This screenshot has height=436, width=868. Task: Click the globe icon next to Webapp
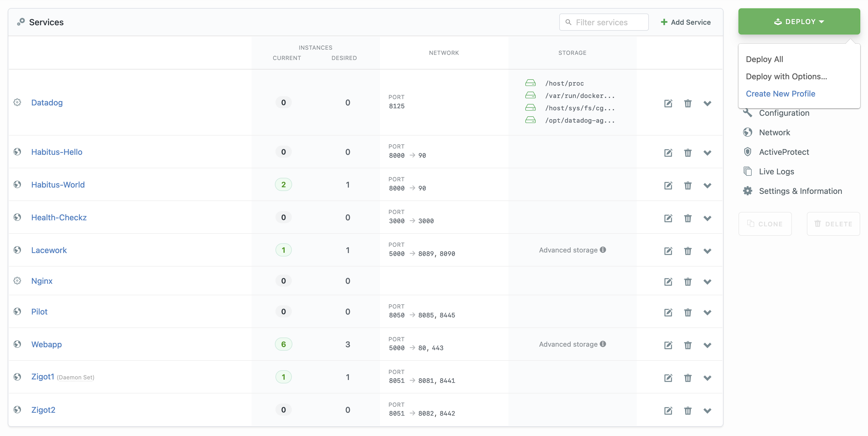[x=17, y=344]
